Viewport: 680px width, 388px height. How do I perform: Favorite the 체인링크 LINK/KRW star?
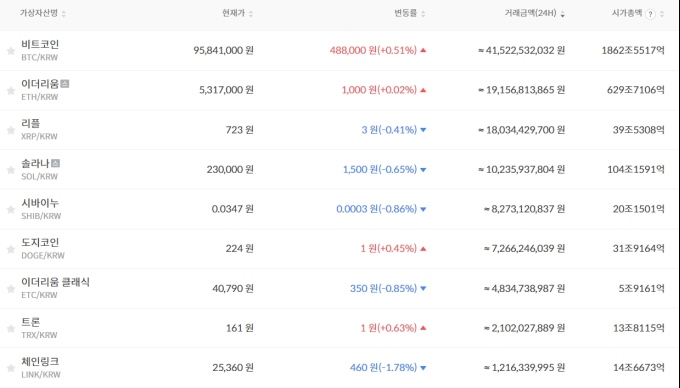point(11,368)
